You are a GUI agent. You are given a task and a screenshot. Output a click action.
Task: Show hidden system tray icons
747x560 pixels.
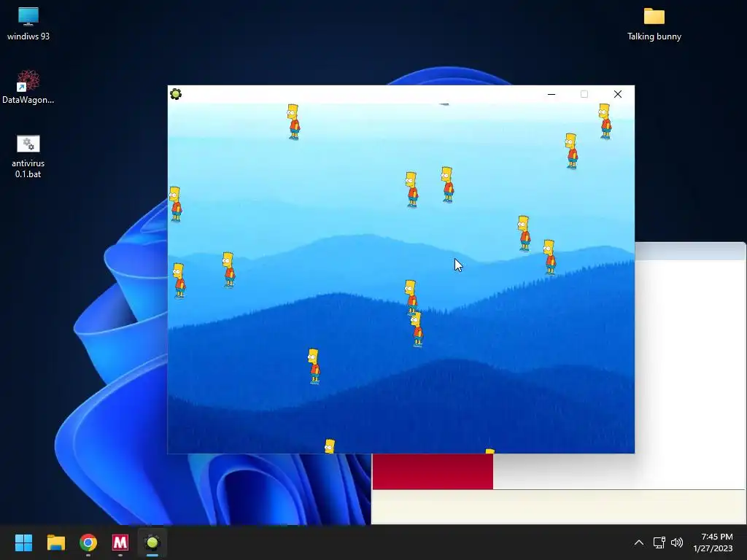(639, 542)
